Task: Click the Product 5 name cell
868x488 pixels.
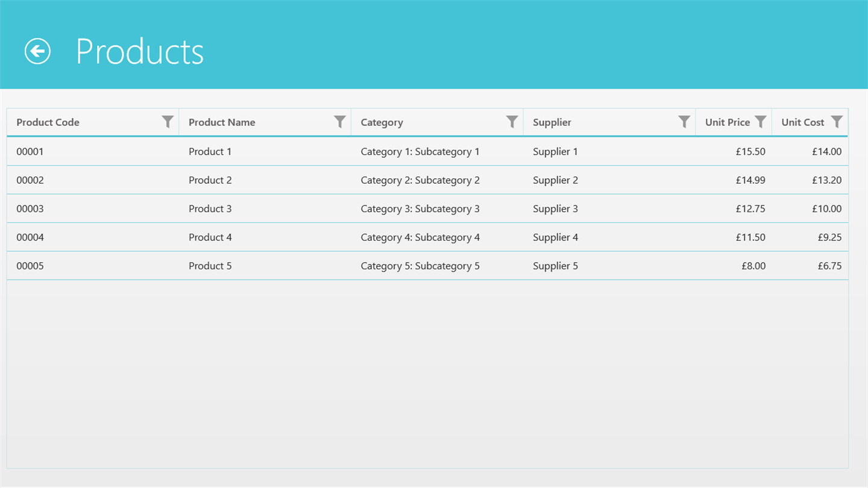Action: click(265, 266)
